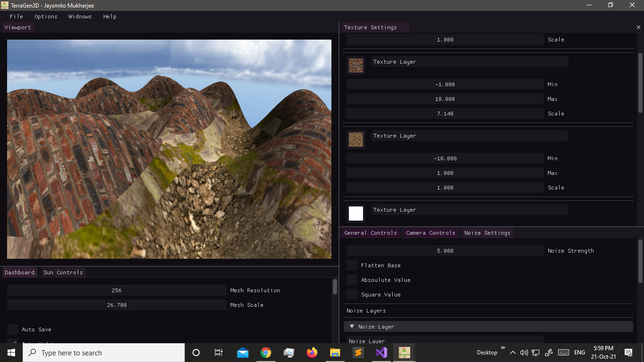This screenshot has width=644, height=362.
Task: Open File Explorer from the taskbar
Action: (x=335, y=353)
